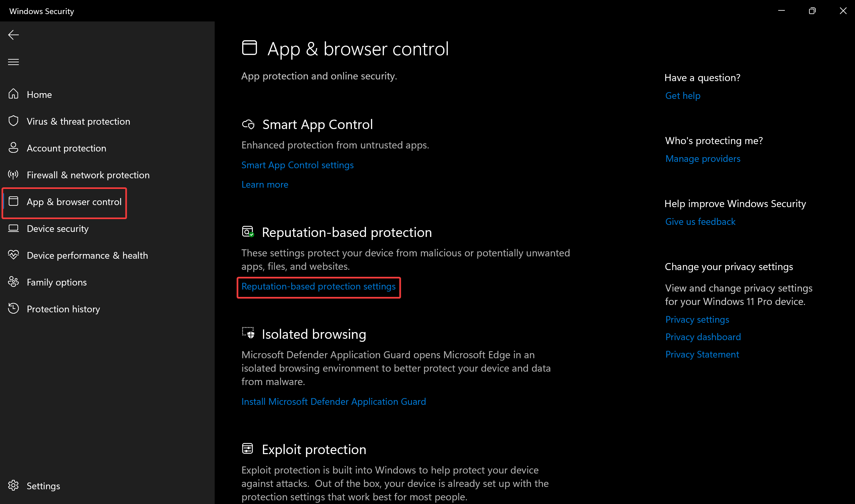Click the Exploit protection section icon
The height and width of the screenshot is (504, 855).
248,449
